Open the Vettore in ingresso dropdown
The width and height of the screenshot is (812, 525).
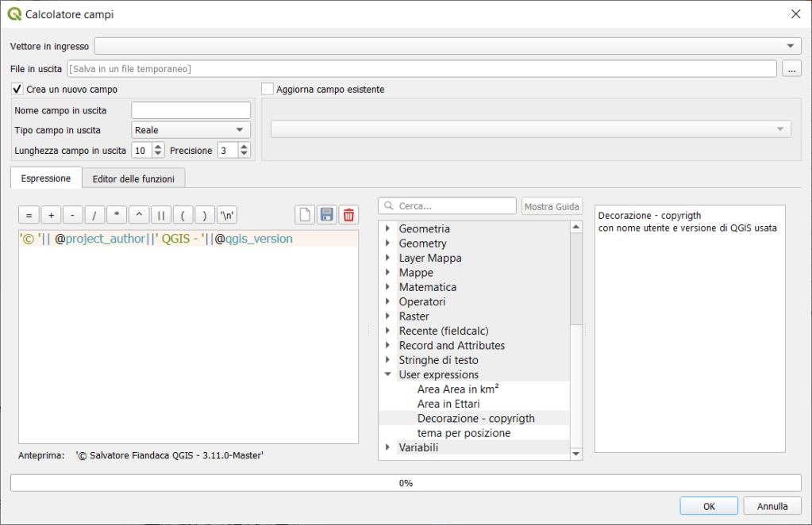click(x=448, y=46)
